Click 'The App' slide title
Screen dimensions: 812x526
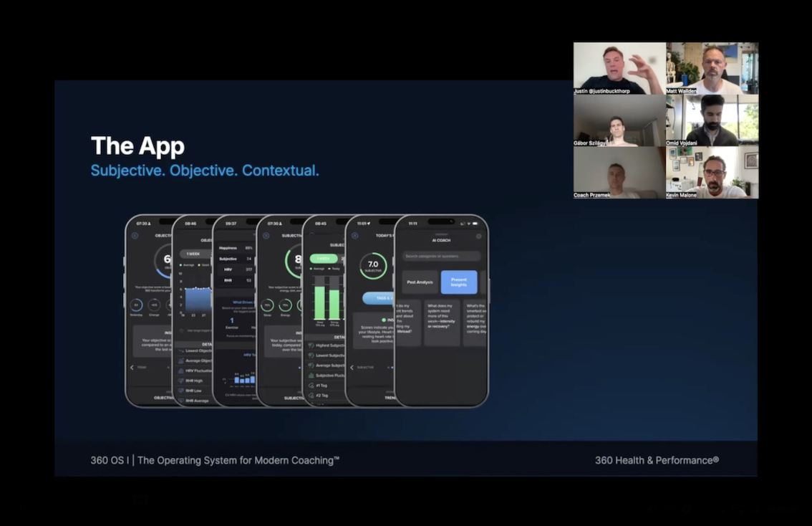(137, 146)
